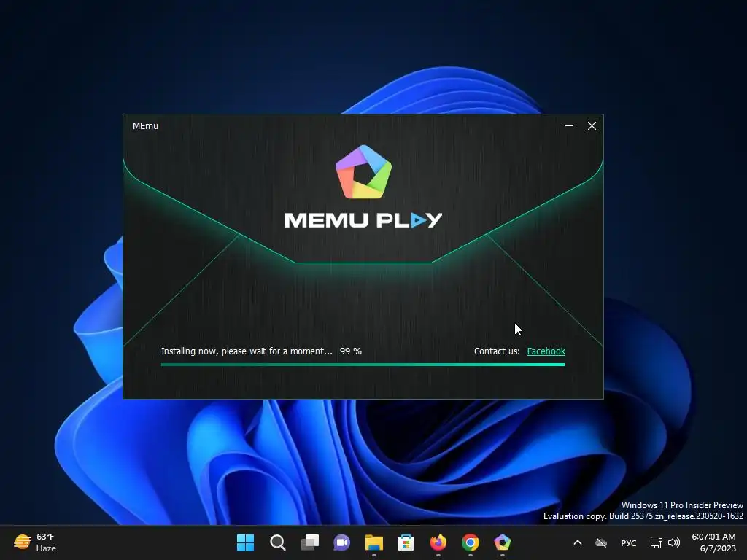Viewport: 747px width, 560px height.
Task: Open the Windows Start menu
Action: (245, 542)
